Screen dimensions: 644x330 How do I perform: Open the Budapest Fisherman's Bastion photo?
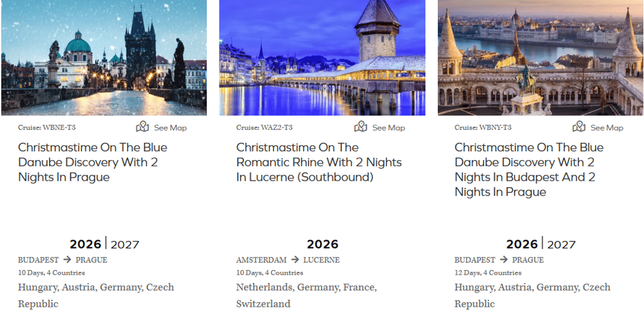click(x=540, y=58)
